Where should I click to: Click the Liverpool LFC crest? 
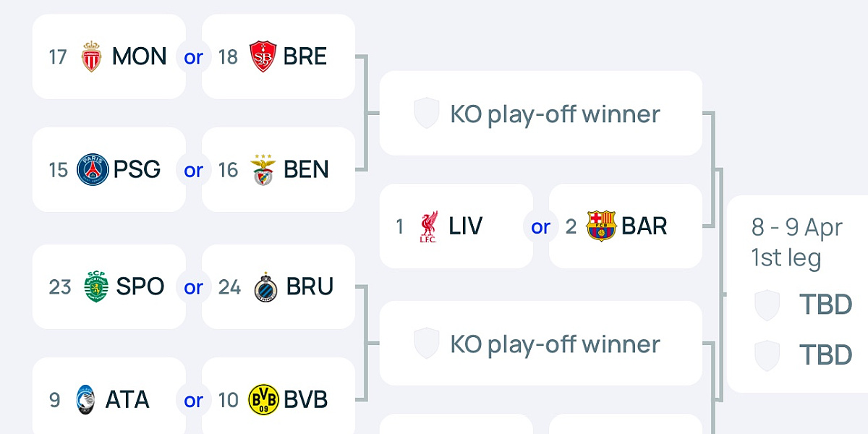[428, 226]
